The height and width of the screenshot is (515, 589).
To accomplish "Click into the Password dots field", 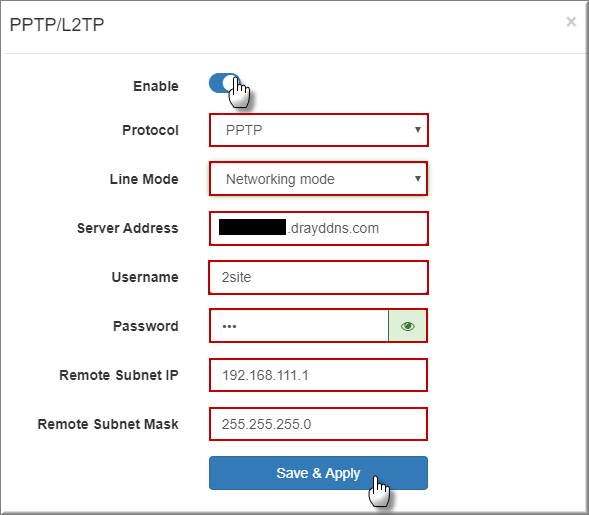I will coord(299,326).
